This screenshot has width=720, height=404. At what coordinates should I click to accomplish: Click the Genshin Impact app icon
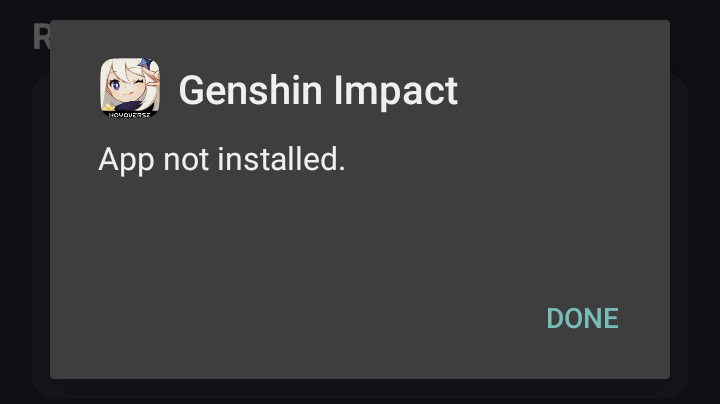130,88
